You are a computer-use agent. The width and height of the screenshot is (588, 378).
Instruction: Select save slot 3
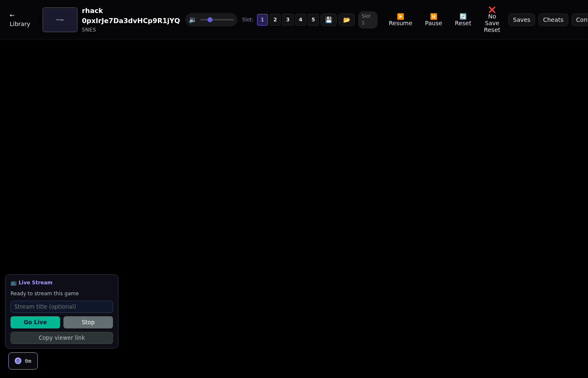pyautogui.click(x=288, y=20)
